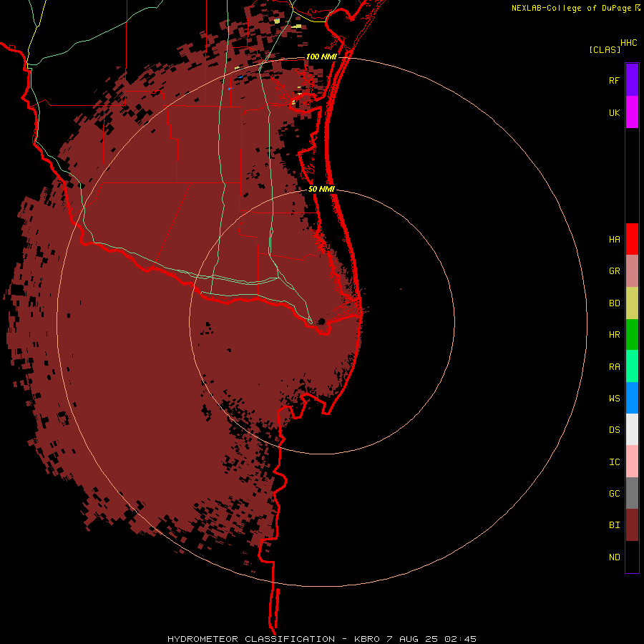Select the BD yellow legend swatch

(632, 303)
